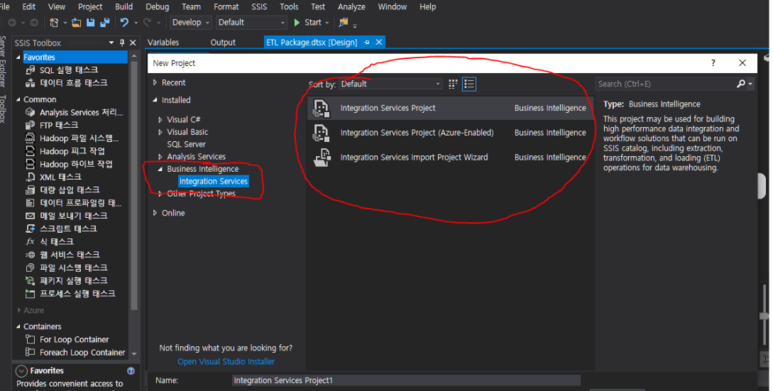Click the Search (Ctrl+E) templates field
The width and height of the screenshot is (773, 391).
click(x=667, y=84)
